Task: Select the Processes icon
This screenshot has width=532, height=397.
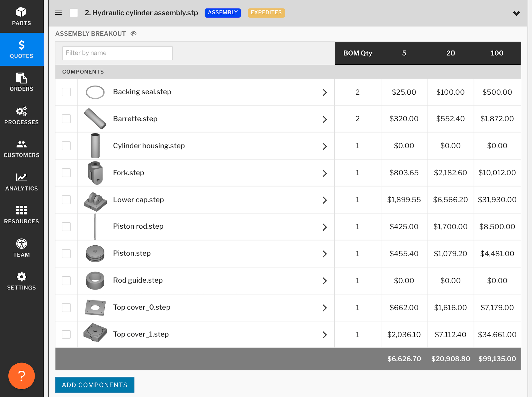Action: coord(21,115)
